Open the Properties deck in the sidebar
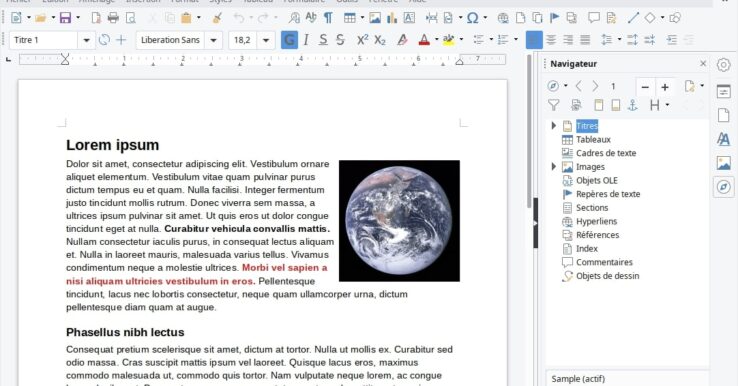The height and width of the screenshot is (386, 738). (x=723, y=91)
